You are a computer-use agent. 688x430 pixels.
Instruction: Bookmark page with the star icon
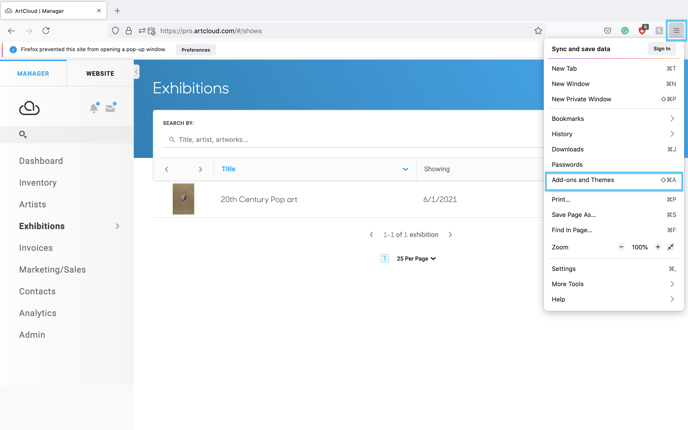pyautogui.click(x=538, y=31)
